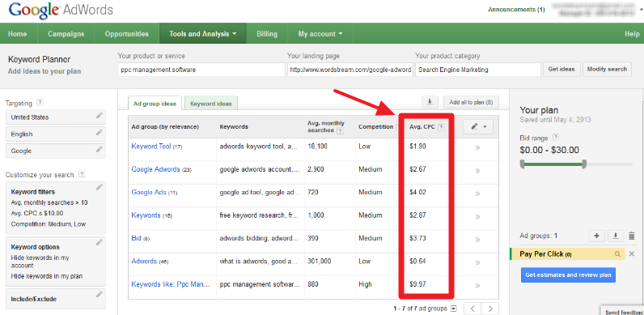This screenshot has width=644, height=315.
Task: Sort by Competition column header
Action: pyautogui.click(x=376, y=126)
